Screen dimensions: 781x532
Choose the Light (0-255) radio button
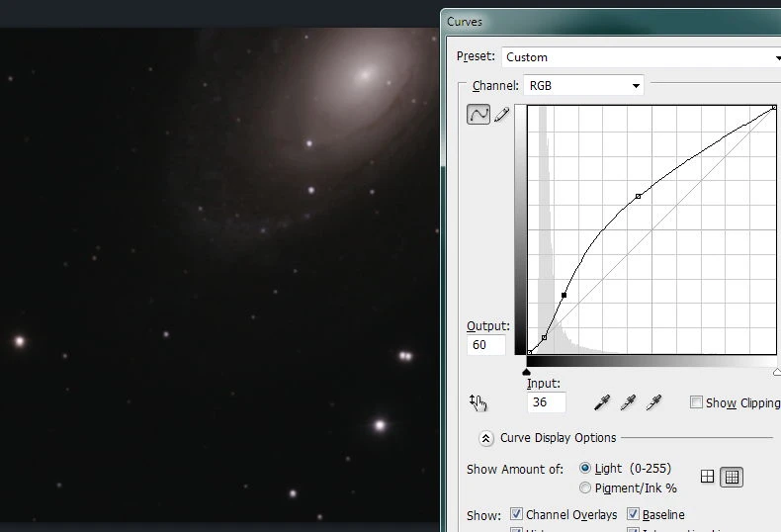pyautogui.click(x=585, y=469)
